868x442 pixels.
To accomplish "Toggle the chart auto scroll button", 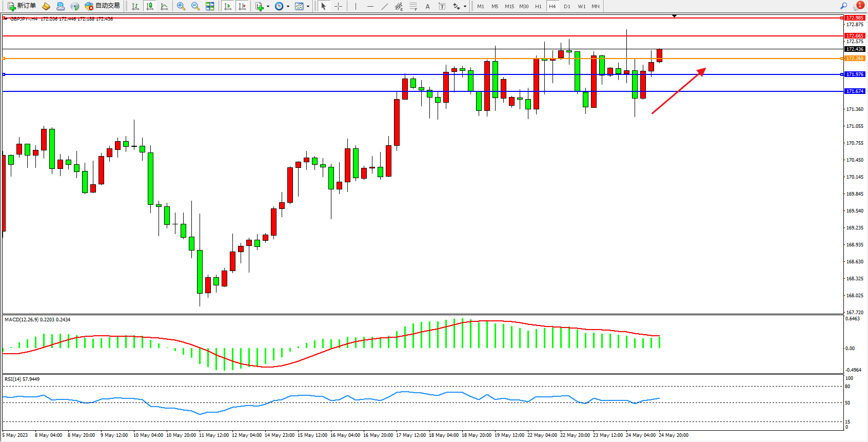I will 228,6.
